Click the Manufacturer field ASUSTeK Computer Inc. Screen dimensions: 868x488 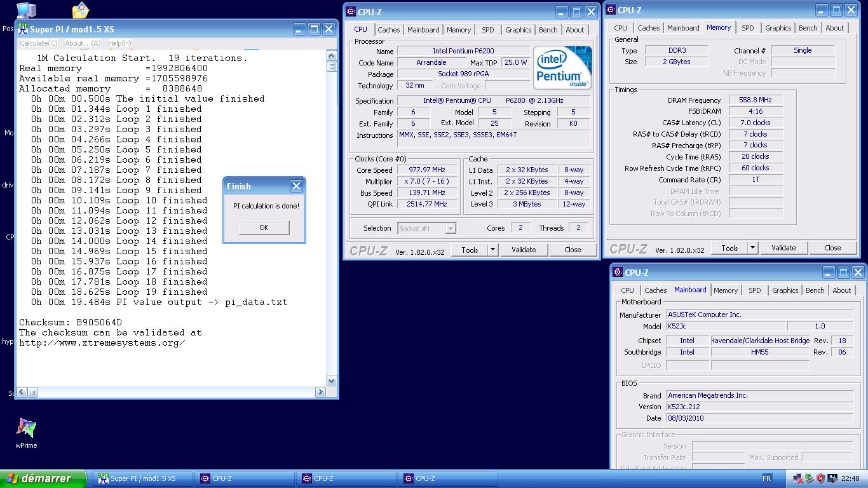click(759, 315)
